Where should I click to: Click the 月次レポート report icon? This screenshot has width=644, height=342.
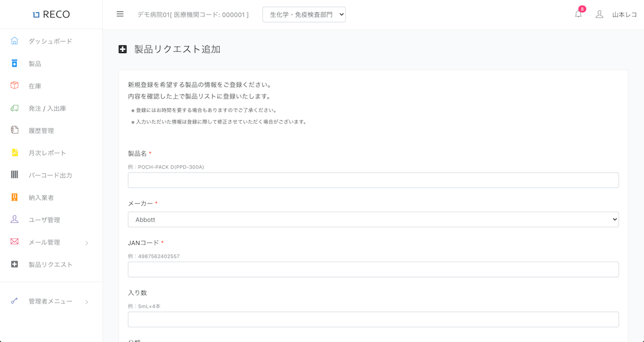14,153
